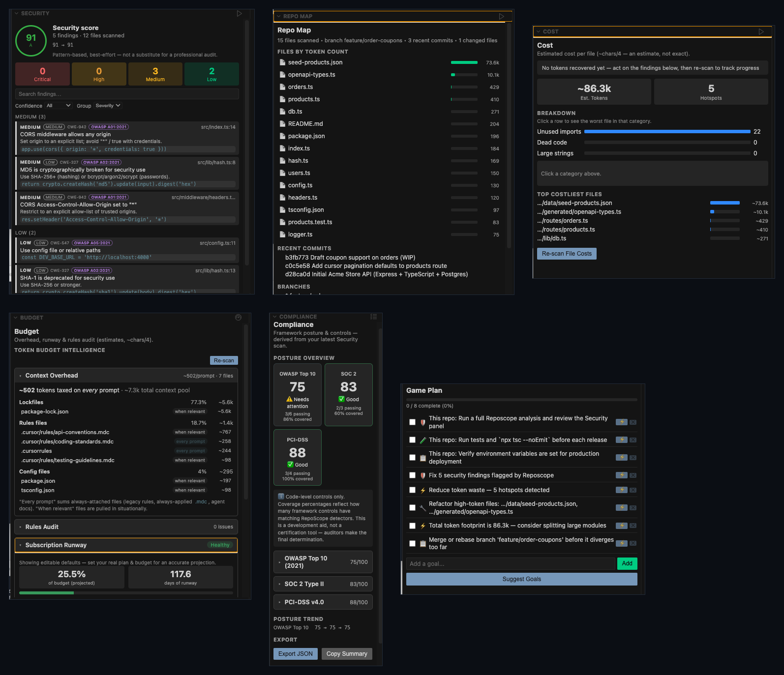Click Export JSON button
Screen dimensions: 784x675
point(295,654)
